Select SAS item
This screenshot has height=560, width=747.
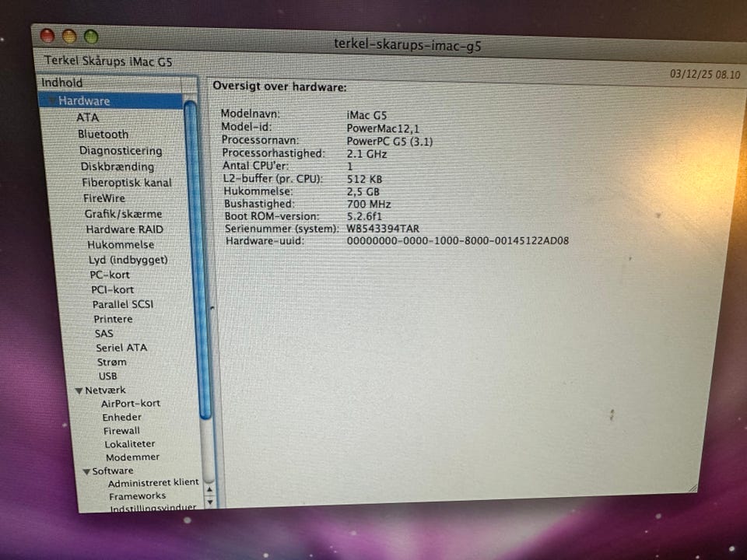pyautogui.click(x=104, y=334)
